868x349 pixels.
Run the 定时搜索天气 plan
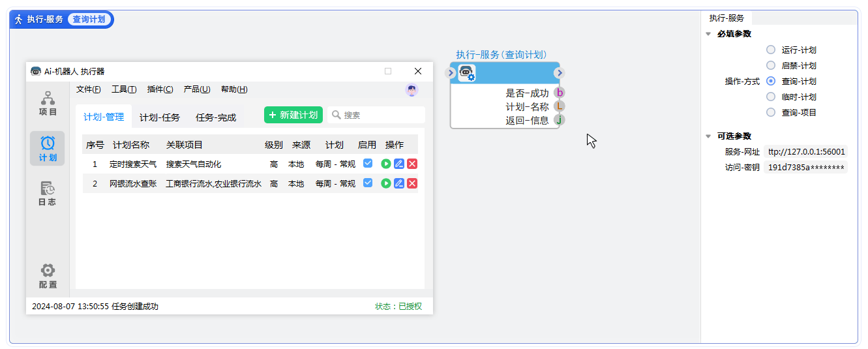point(386,164)
